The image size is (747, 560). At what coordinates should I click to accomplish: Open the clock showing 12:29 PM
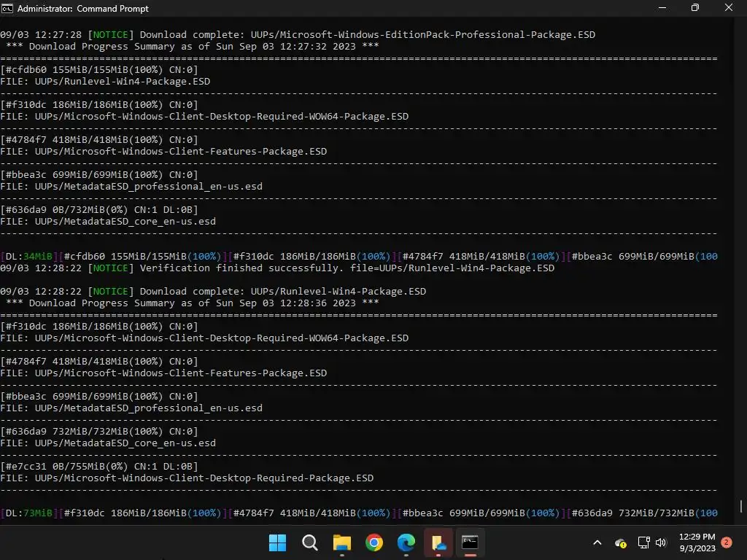click(x=697, y=542)
